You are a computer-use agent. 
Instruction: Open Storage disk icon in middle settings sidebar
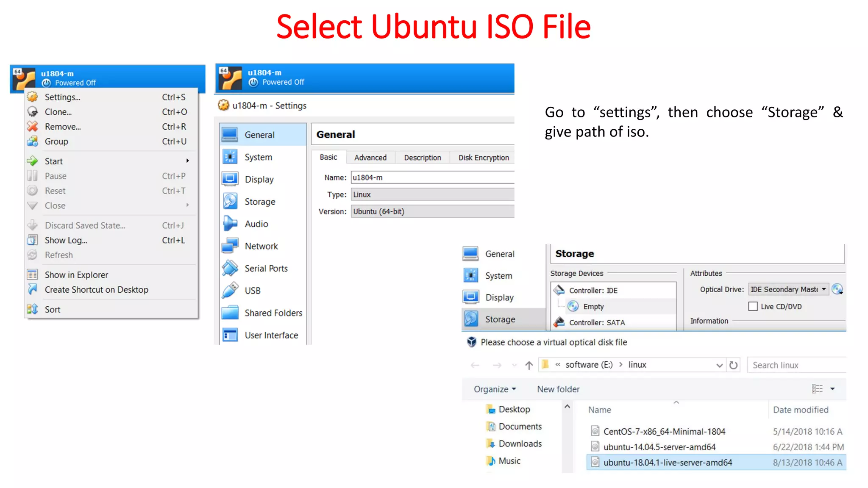230,202
